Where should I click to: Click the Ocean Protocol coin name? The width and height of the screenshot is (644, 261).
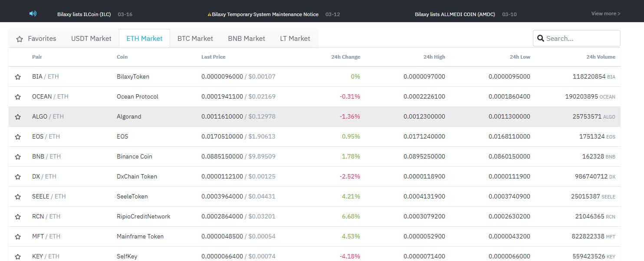coord(138,96)
